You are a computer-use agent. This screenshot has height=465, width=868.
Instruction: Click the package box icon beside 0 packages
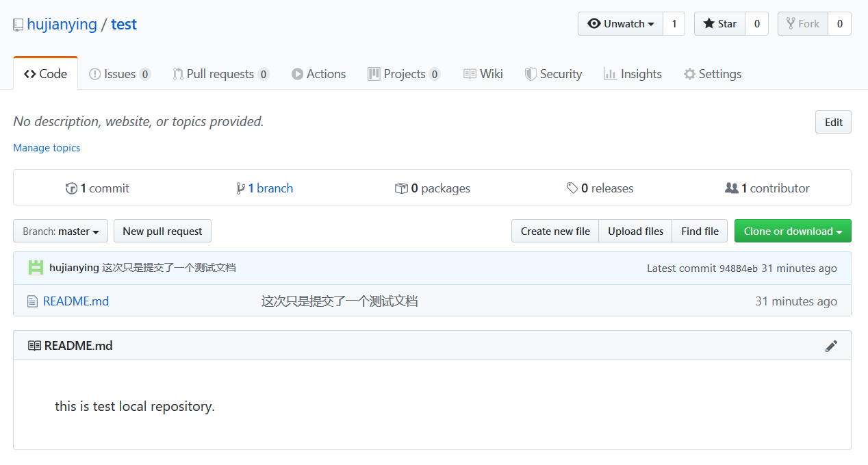pos(401,188)
